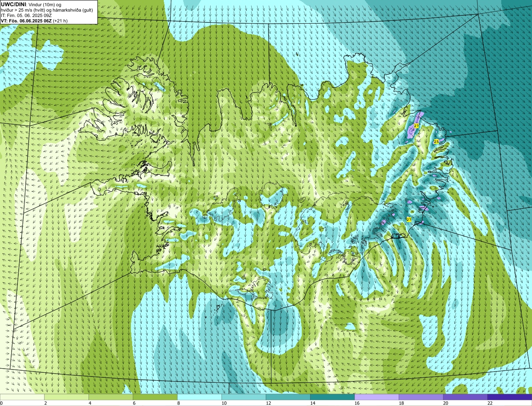Viewport: 532px width, 406px height.
Task: Click the '16' tick label on the scale
Action: click(x=357, y=403)
